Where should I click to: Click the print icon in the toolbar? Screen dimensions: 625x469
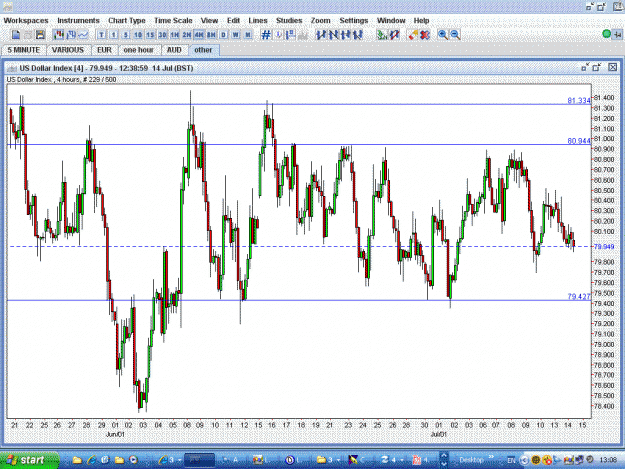[28, 35]
